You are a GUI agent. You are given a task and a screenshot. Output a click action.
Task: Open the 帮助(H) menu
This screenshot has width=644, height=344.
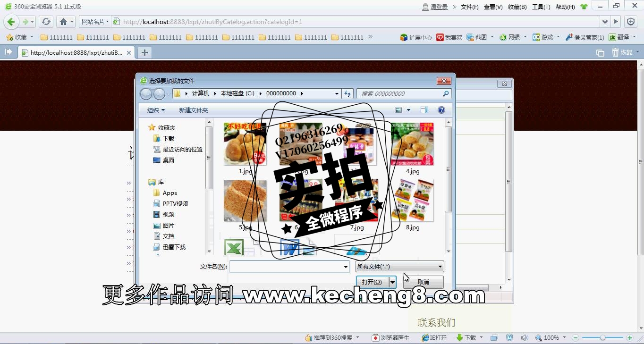tap(565, 7)
